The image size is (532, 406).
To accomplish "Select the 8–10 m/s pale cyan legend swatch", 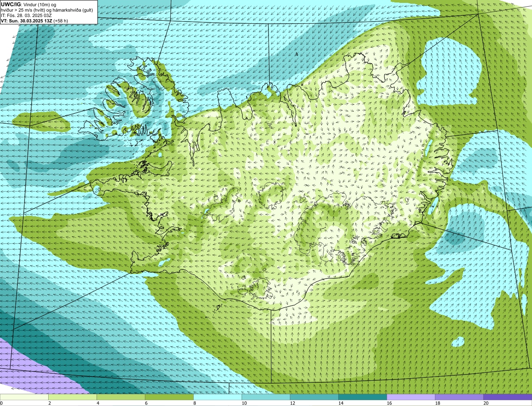I will tap(217, 397).
